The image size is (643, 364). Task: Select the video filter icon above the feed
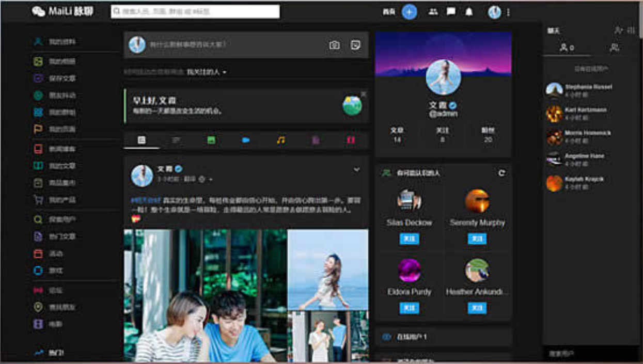[x=246, y=139]
